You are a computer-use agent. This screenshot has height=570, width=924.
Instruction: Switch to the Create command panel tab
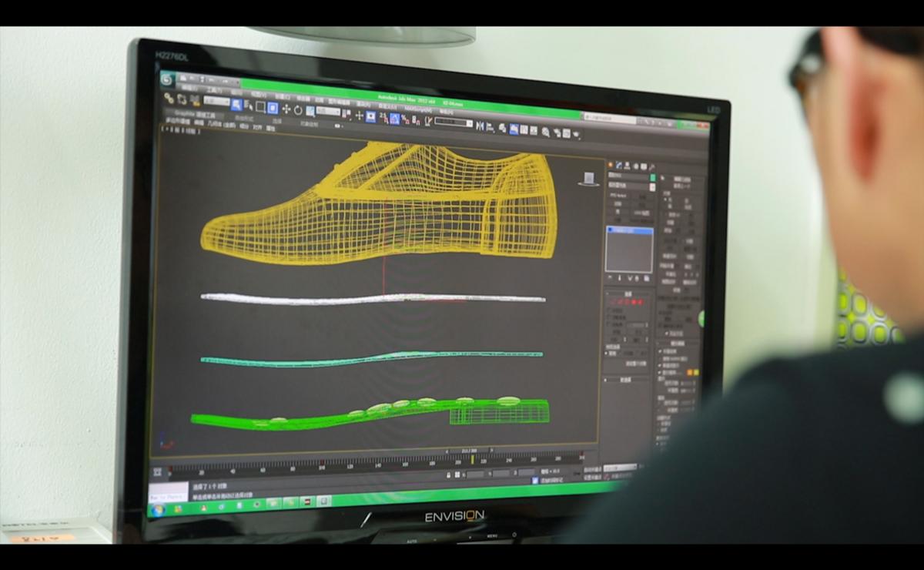point(610,164)
